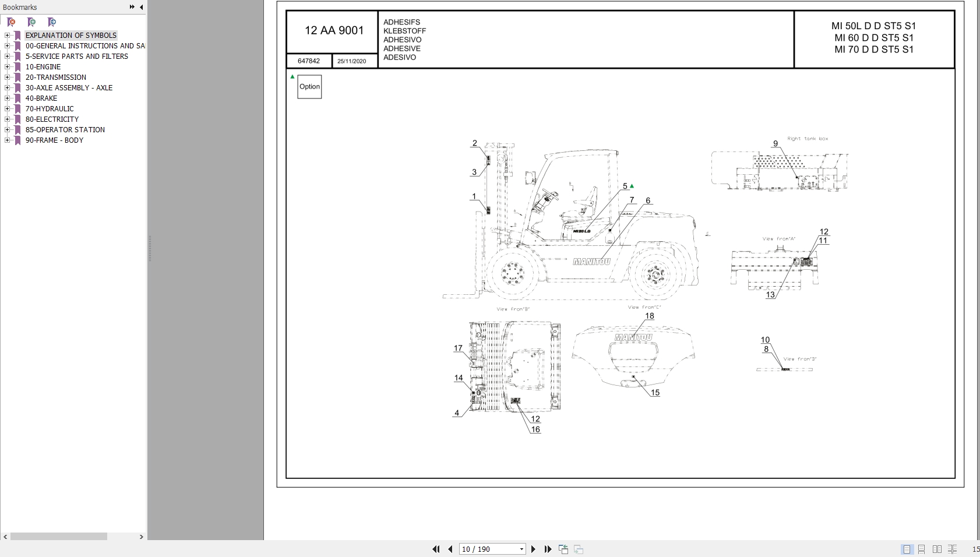The image size is (980, 557).
Task: Expand the 70-HYDRAULIC bookmark node
Action: [7, 109]
